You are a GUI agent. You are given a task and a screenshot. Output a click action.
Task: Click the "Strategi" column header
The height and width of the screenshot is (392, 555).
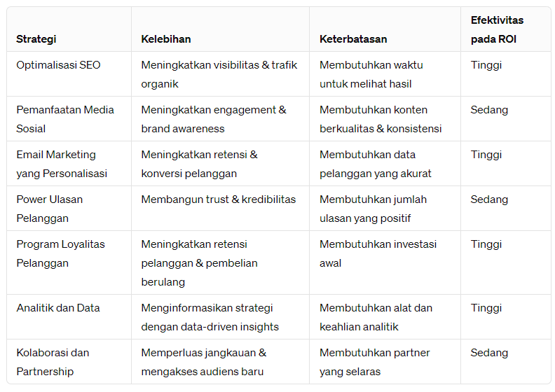tap(36, 39)
